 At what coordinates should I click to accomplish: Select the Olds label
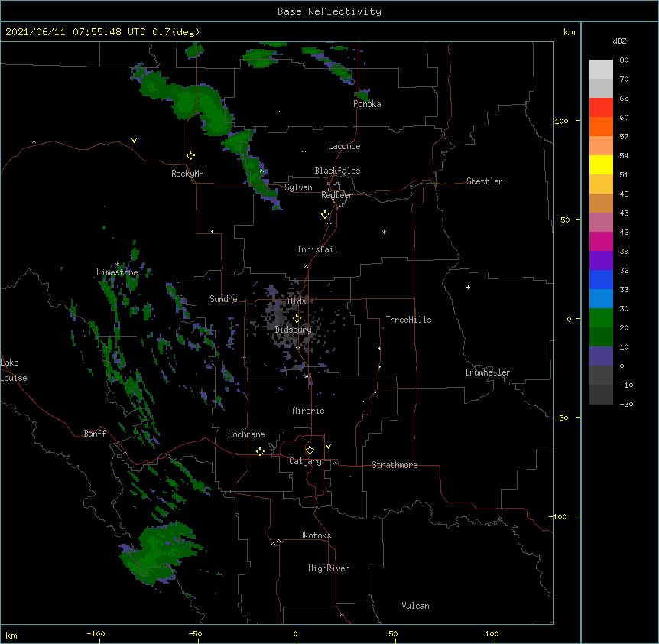pos(297,301)
